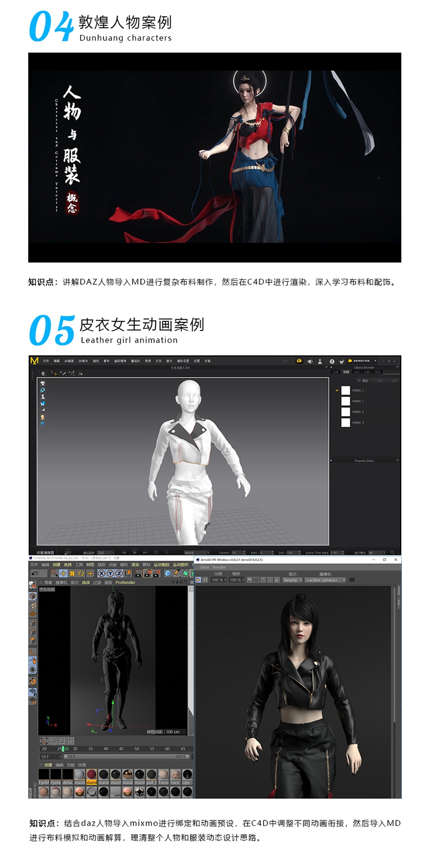The image size is (430, 868).
Task: Click the Arnold IPR snapshot camera icon
Action: coord(352,580)
